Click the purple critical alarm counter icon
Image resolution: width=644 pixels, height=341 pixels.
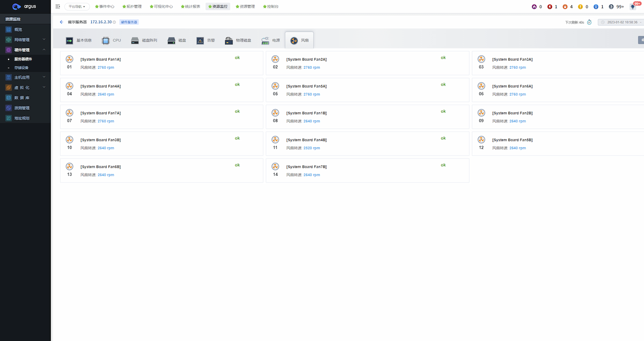click(x=534, y=6)
